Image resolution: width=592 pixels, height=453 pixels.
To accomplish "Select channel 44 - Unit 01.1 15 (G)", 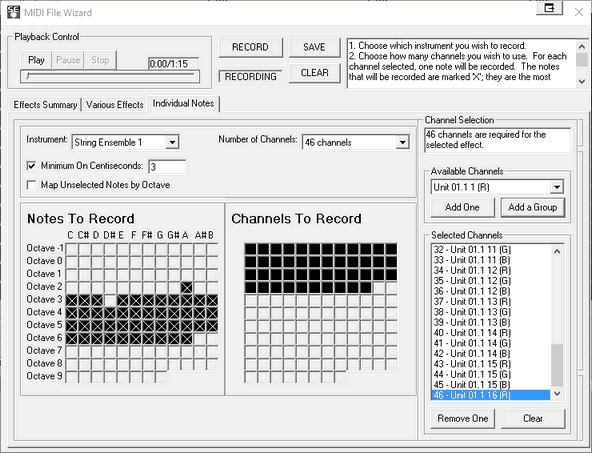I will pos(491,374).
